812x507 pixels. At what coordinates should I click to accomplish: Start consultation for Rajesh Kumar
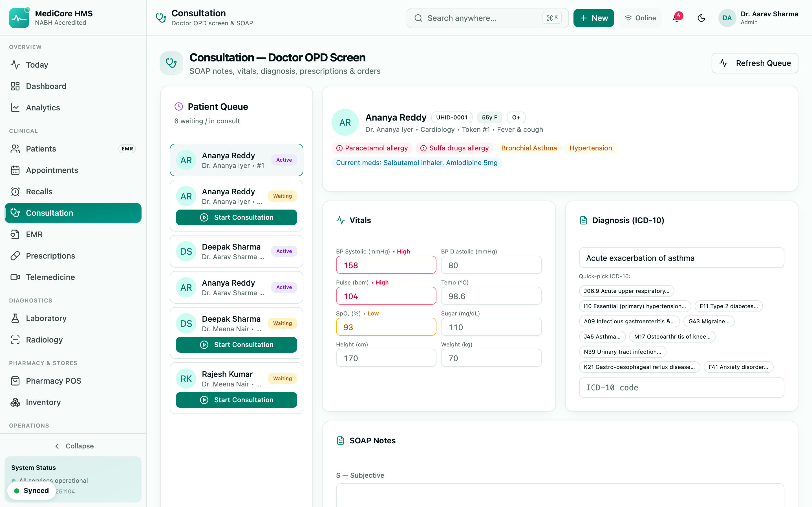pyautogui.click(x=236, y=400)
